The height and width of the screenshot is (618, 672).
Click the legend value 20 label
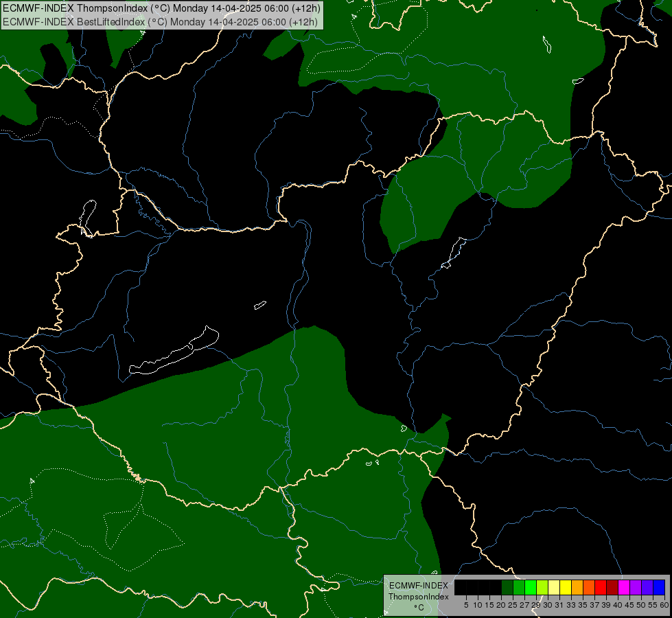coord(501,605)
